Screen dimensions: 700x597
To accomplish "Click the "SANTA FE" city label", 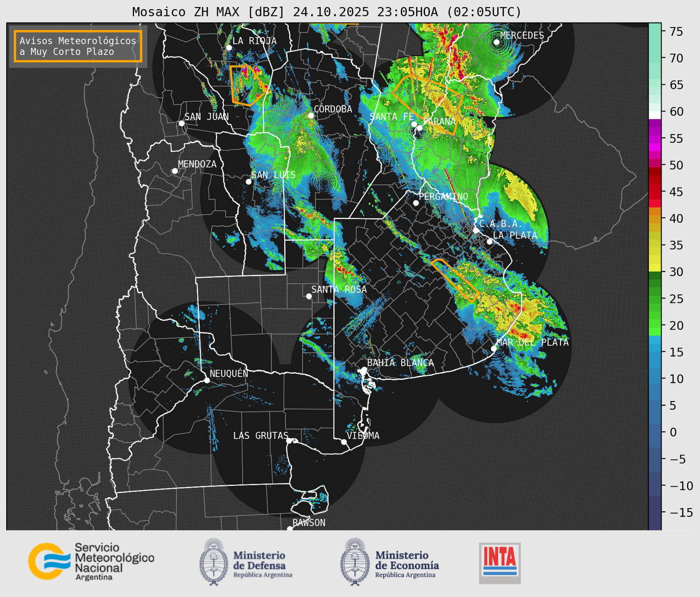I will point(392,117).
